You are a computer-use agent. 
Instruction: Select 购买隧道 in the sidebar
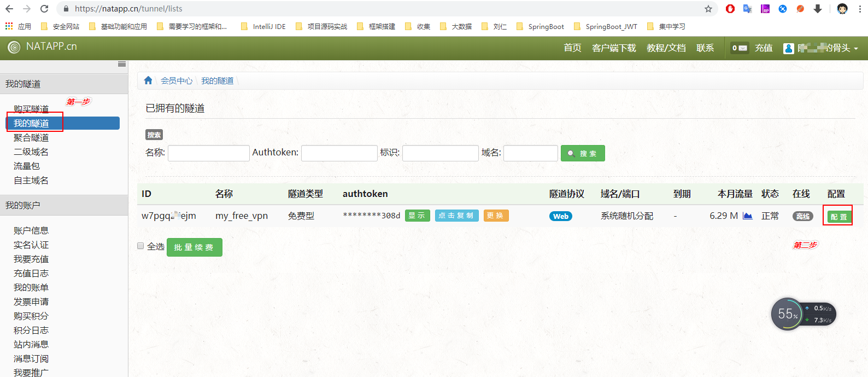tap(31, 109)
